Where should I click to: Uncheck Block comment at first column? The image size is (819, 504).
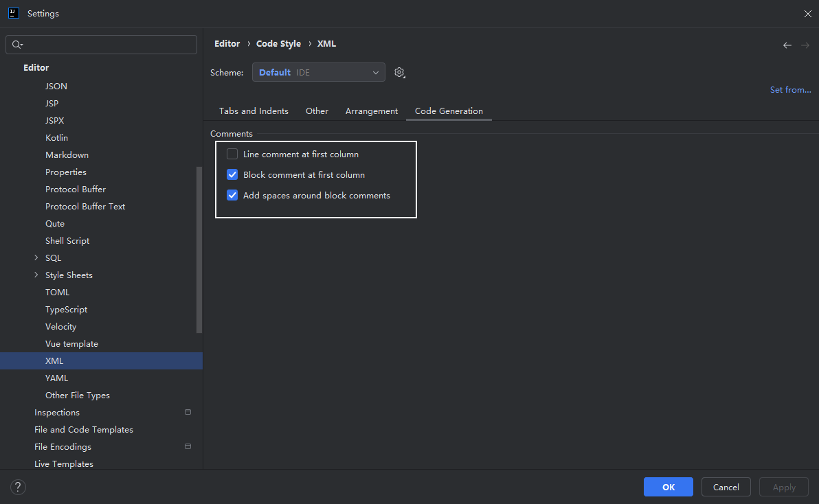click(232, 175)
